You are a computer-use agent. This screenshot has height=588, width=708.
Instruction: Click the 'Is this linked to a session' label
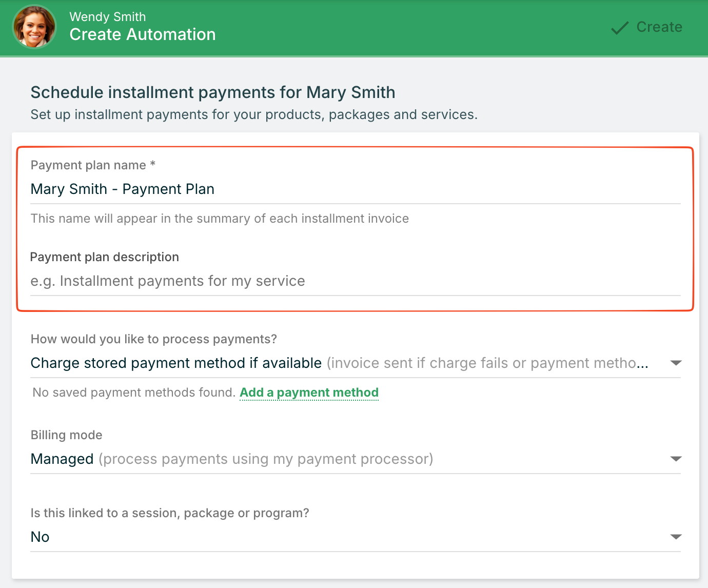[x=170, y=513]
